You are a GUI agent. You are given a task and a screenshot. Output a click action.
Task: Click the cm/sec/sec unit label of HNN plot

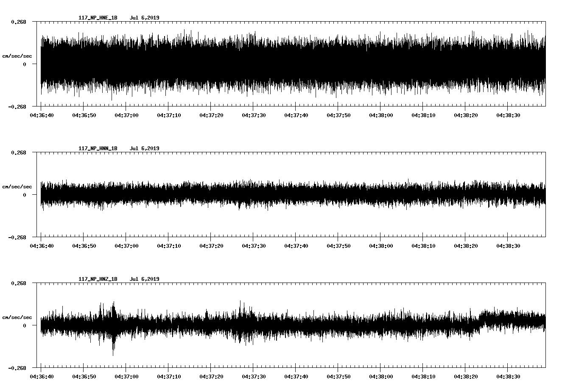point(17,187)
